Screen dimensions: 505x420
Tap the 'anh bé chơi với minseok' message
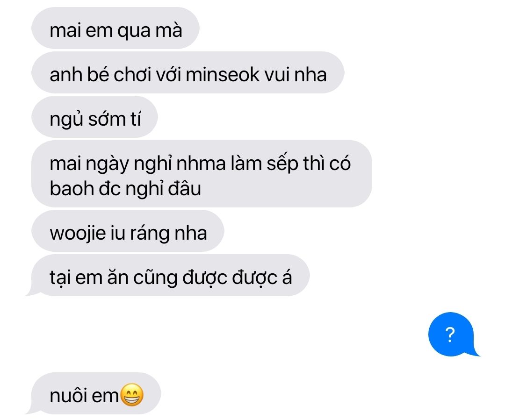[188, 73]
